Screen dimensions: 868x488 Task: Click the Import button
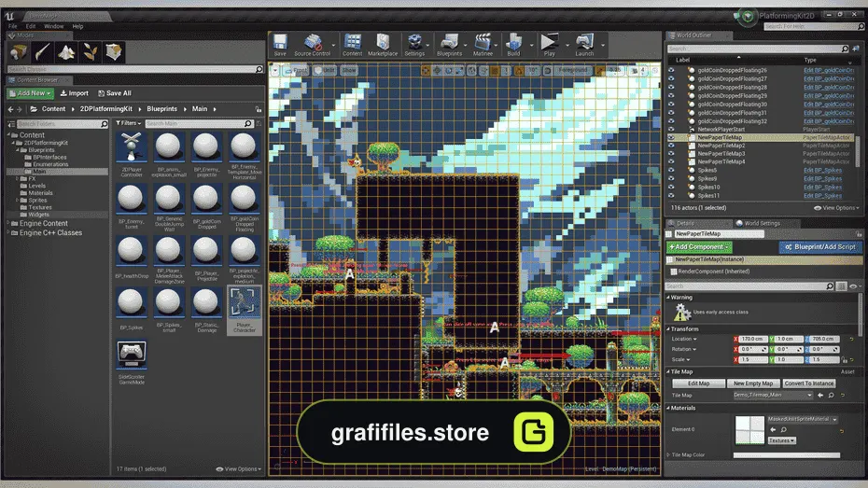(74, 93)
